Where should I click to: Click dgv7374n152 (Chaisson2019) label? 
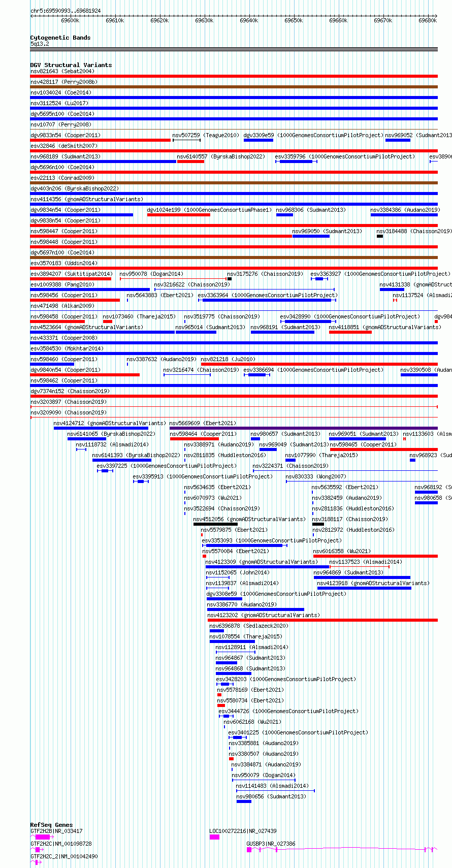(70, 391)
